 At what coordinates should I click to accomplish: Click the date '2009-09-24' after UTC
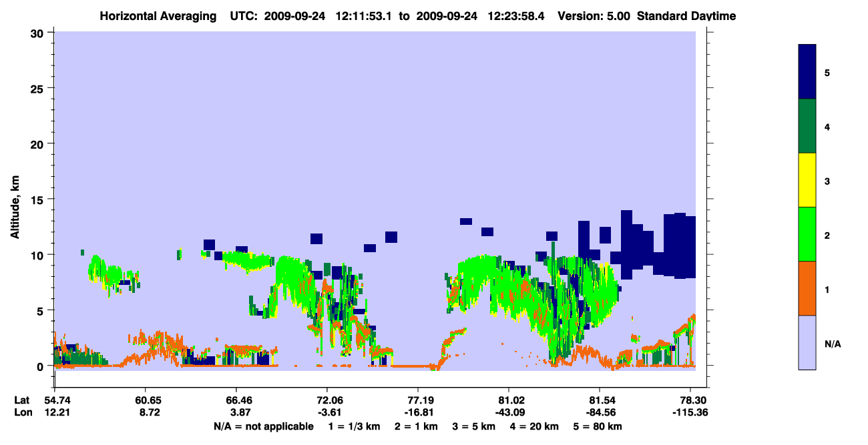click(x=295, y=16)
